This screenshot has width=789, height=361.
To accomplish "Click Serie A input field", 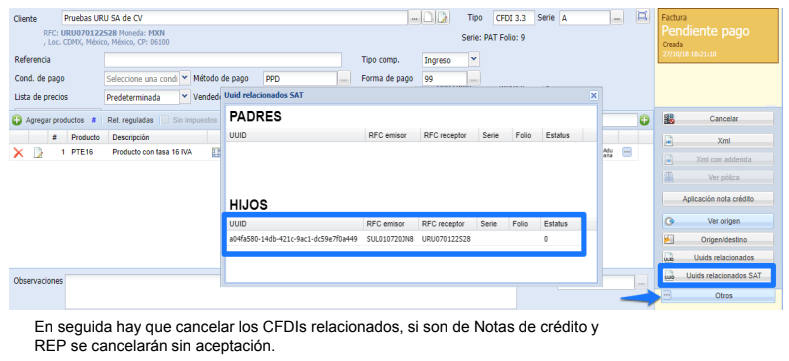I will (585, 18).
